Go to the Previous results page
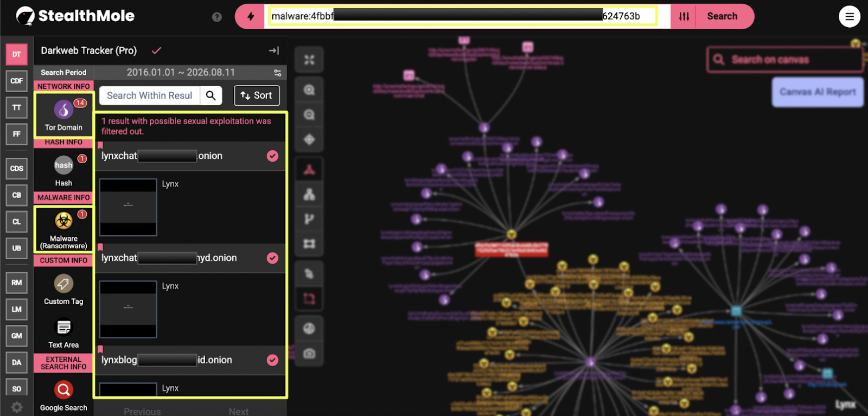Viewport: 868px width, 416px height. tap(142, 412)
